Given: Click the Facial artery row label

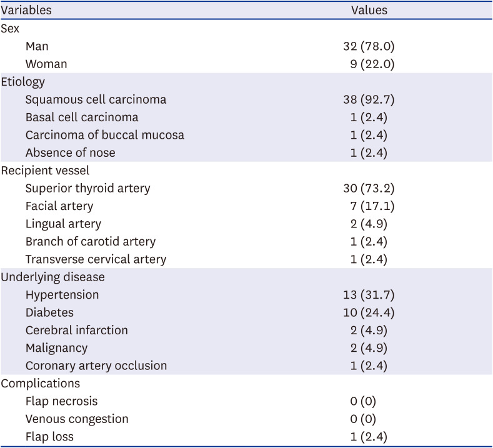Looking at the screenshot, I should 59,206.
